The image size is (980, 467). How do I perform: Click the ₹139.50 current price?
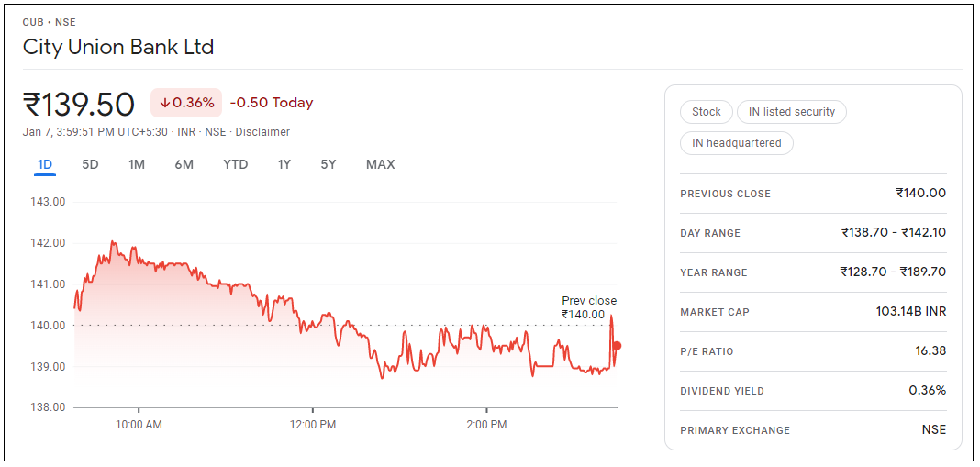point(79,104)
